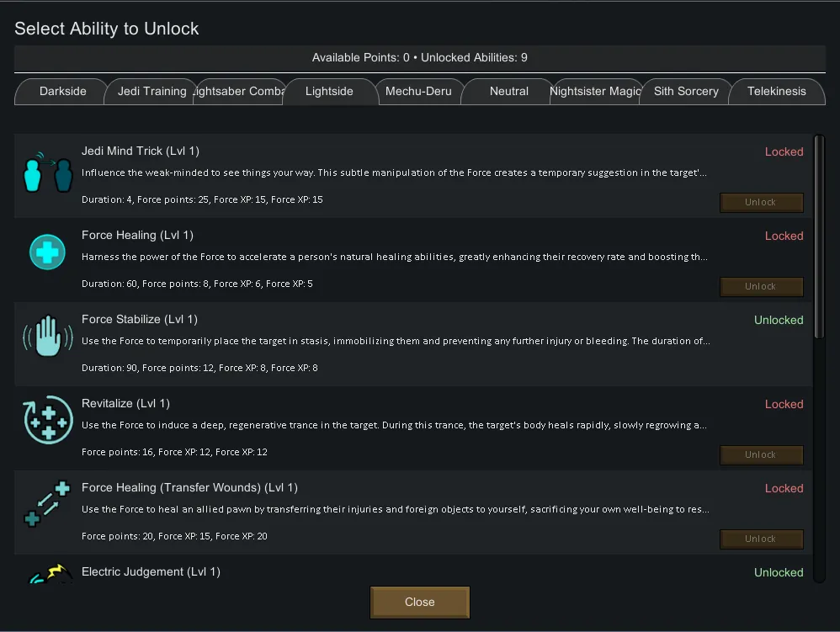Click the Force Stabilize hand icon
Image resolution: width=840 pixels, height=632 pixels.
(x=47, y=337)
